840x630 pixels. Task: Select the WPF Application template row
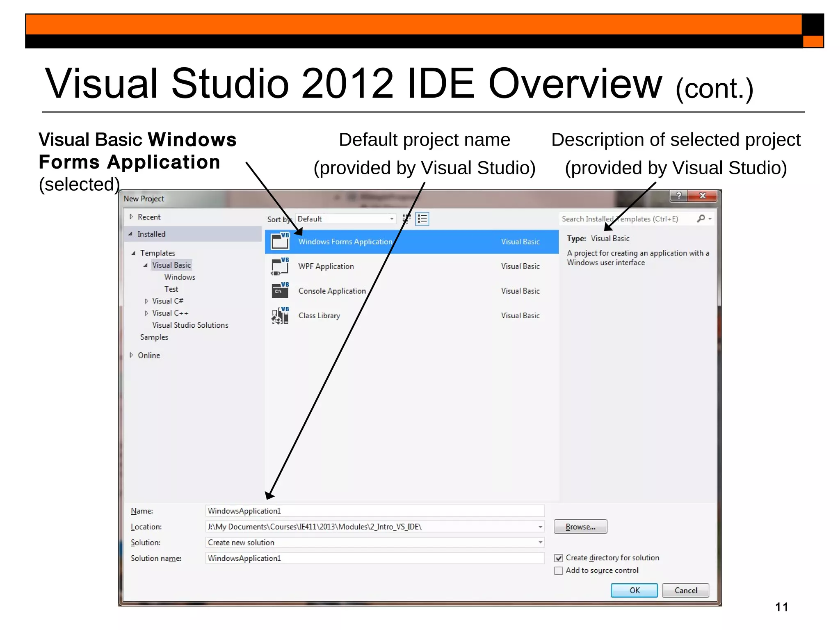pyautogui.click(x=412, y=266)
